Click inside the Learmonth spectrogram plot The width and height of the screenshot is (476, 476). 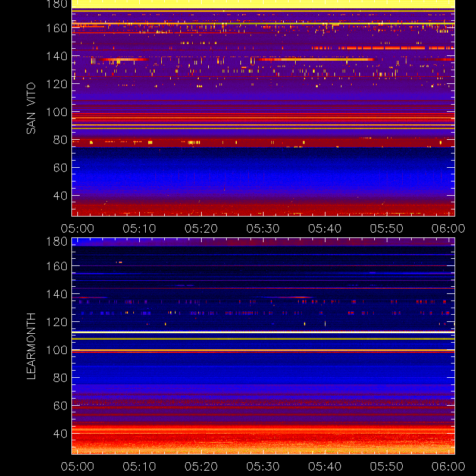click(x=263, y=346)
